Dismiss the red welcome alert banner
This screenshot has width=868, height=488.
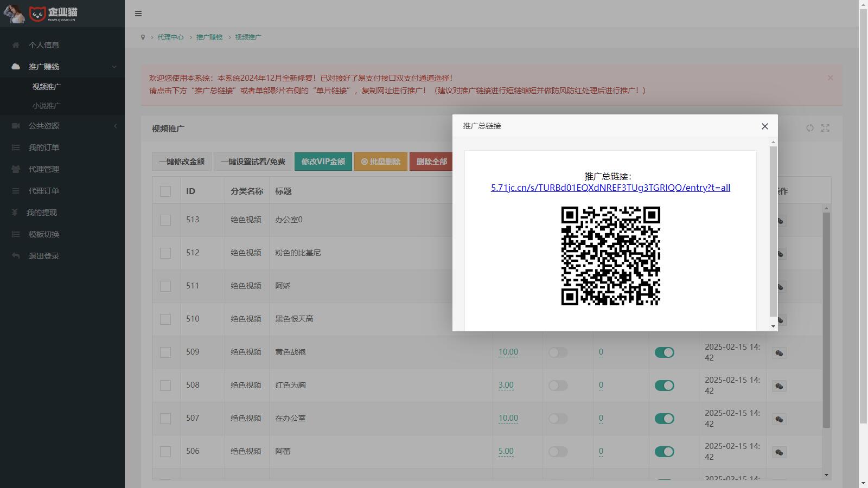pyautogui.click(x=830, y=78)
